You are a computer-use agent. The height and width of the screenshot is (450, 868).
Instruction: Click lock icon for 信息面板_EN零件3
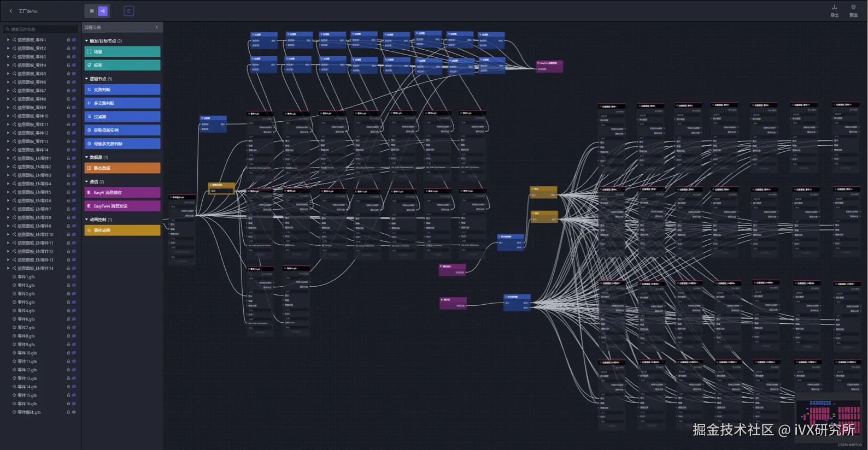pos(68,175)
